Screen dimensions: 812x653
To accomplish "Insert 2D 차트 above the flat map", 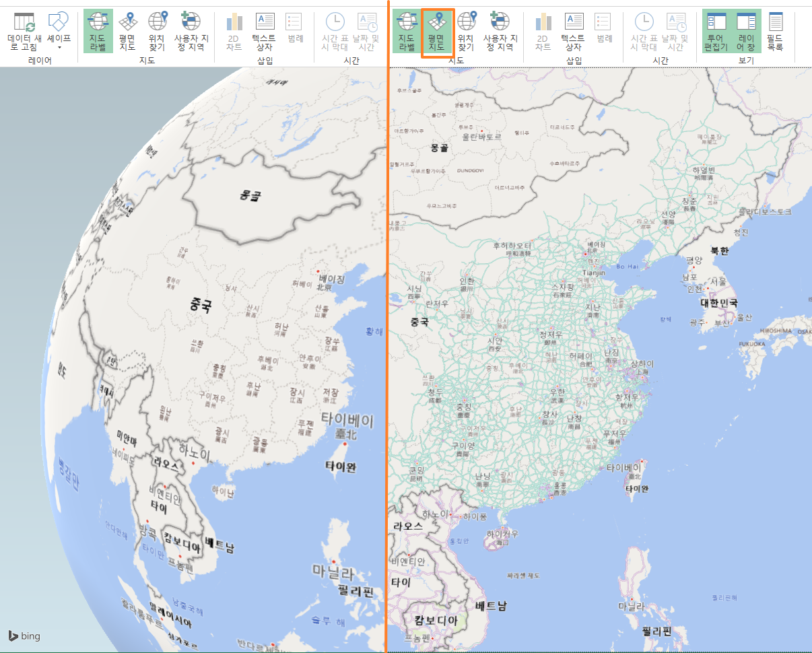I will pos(543,32).
